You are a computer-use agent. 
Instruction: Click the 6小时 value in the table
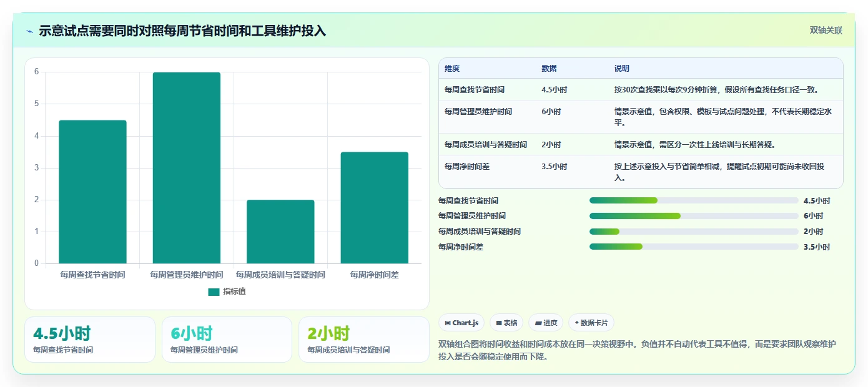point(551,112)
